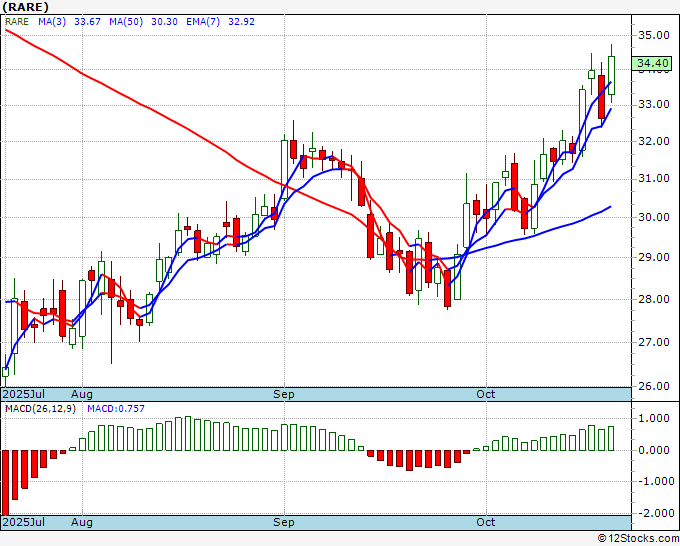The width and height of the screenshot is (680, 546).
Task: Click Aug on the price chart date axis
Action: pyautogui.click(x=82, y=394)
